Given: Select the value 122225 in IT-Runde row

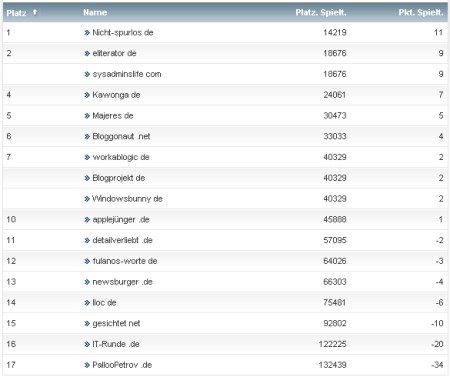Looking at the screenshot, I should tap(332, 344).
